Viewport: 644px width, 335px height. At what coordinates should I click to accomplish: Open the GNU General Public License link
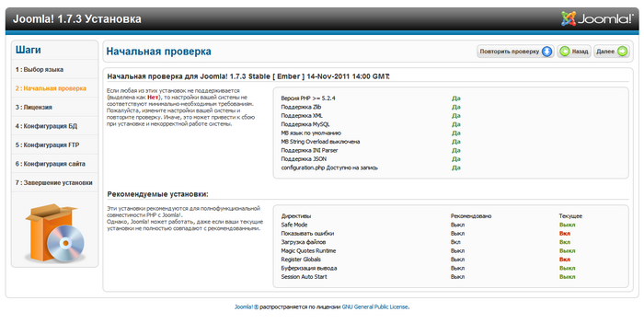coord(375,306)
